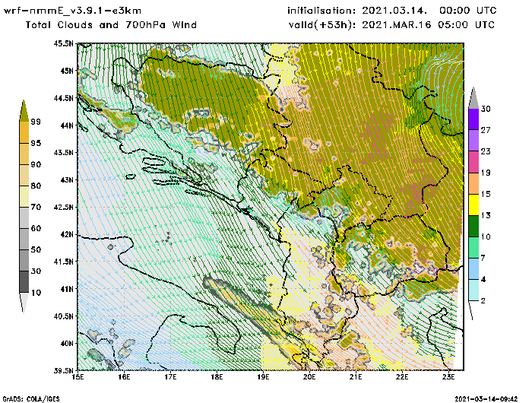The image size is (532, 403).
Task: Select the gold 95–99 cloud cover swatch
Action: coord(24,132)
